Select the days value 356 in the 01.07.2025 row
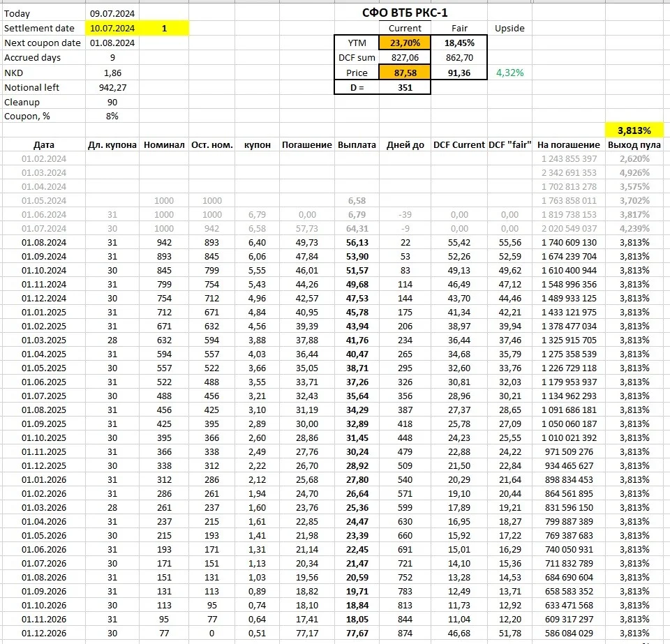This screenshot has width=670, height=644. tap(405, 396)
